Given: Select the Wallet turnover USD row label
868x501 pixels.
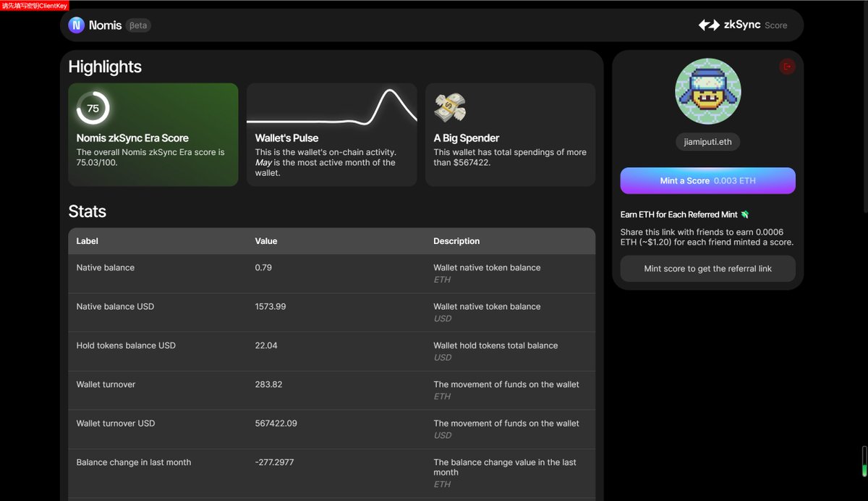Looking at the screenshot, I should (116, 424).
